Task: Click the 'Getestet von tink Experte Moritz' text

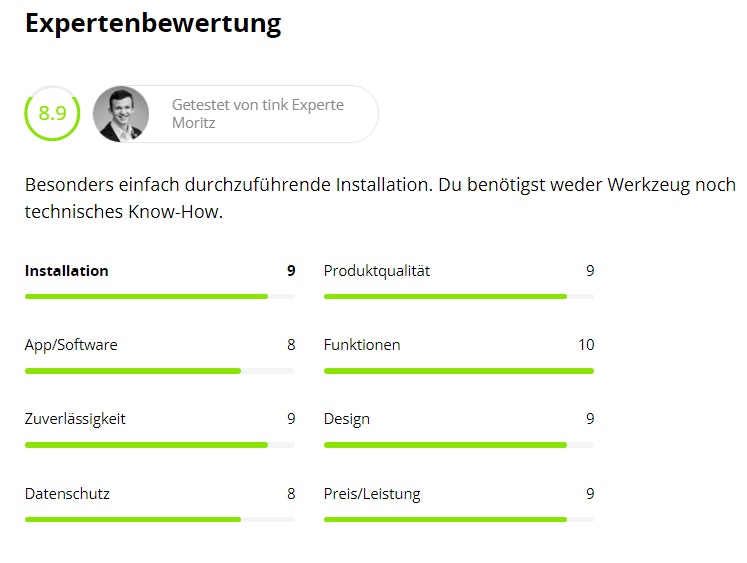Action: tap(257, 114)
